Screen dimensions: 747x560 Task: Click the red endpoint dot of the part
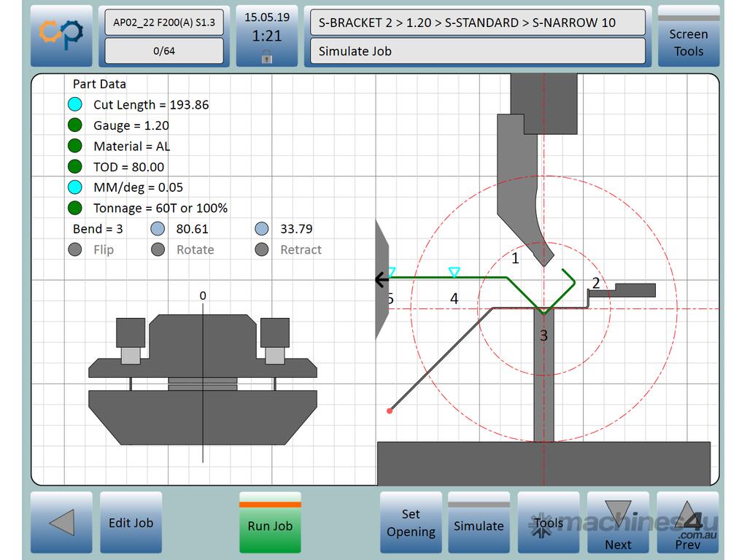(x=390, y=411)
